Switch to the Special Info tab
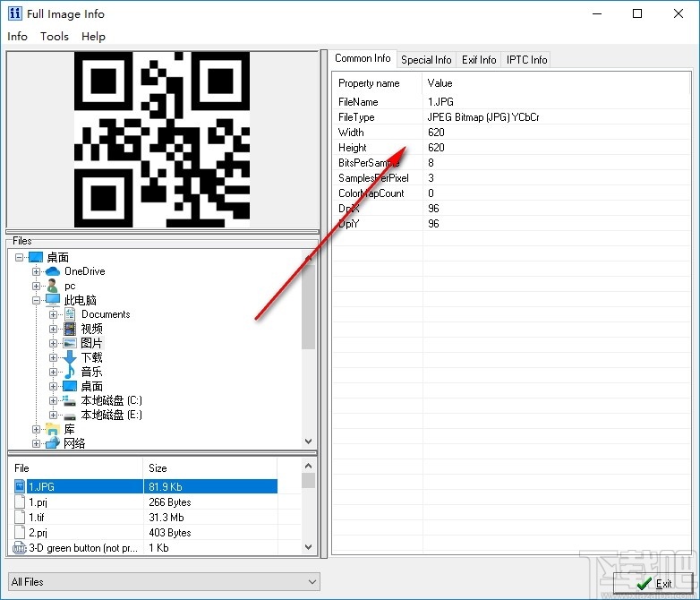The width and height of the screenshot is (700, 600). (x=426, y=60)
